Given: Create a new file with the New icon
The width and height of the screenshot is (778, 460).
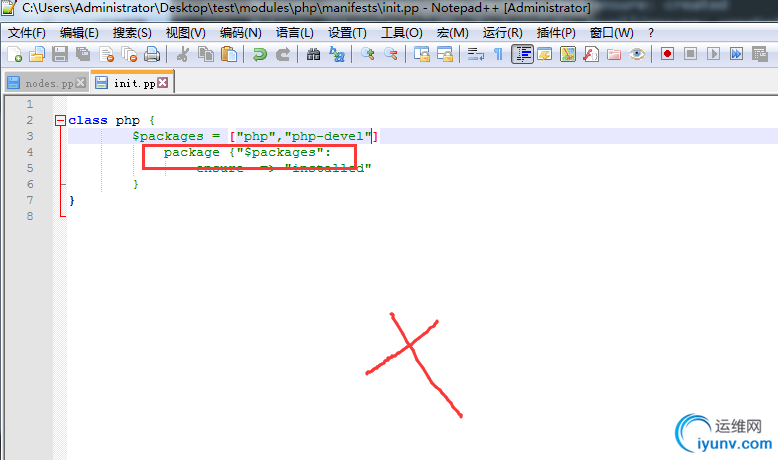Looking at the screenshot, I should (14, 54).
